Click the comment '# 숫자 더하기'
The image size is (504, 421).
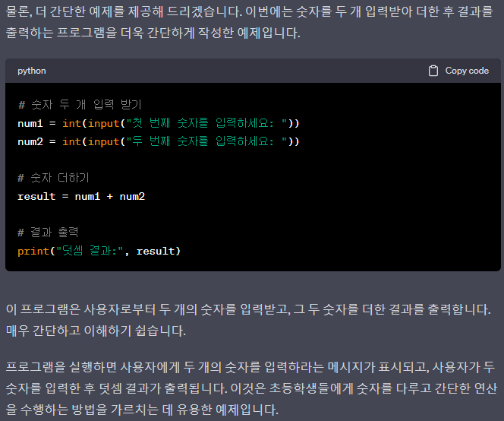[53, 178]
